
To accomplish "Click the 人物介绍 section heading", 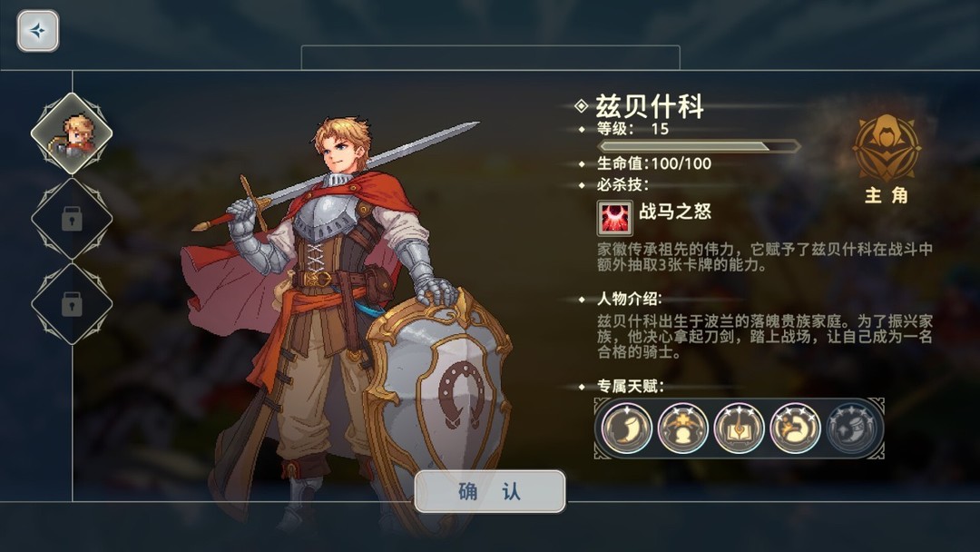I will coord(629,299).
